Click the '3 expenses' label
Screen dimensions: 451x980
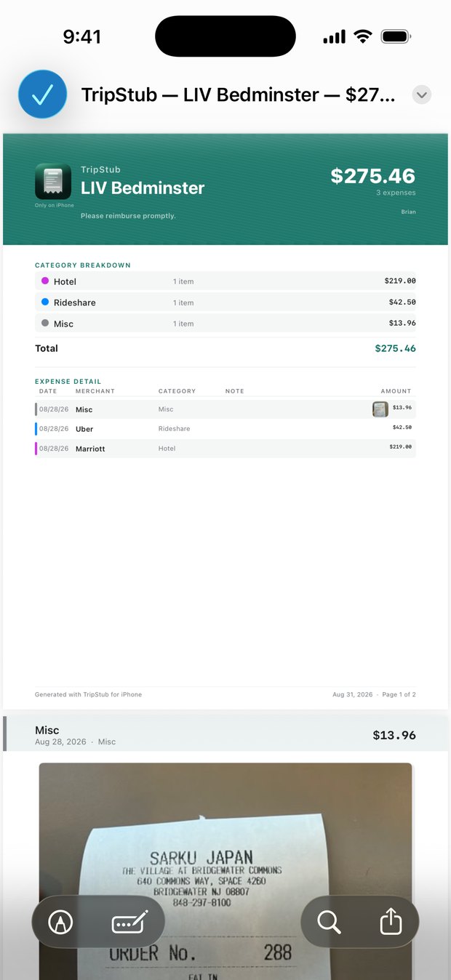[396, 193]
